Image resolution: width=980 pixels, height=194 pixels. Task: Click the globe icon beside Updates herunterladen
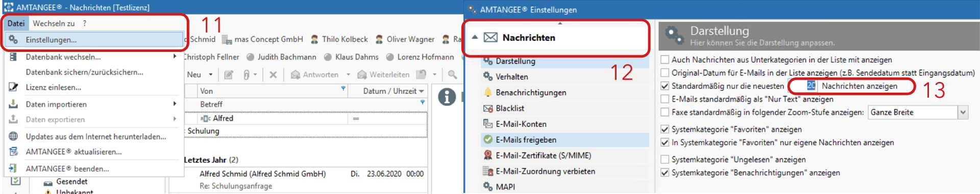[x=13, y=136]
